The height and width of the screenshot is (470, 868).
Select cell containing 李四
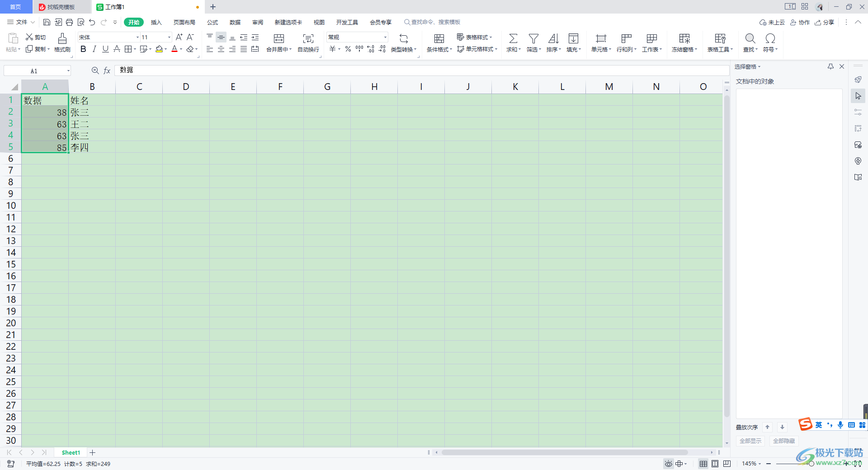92,147
